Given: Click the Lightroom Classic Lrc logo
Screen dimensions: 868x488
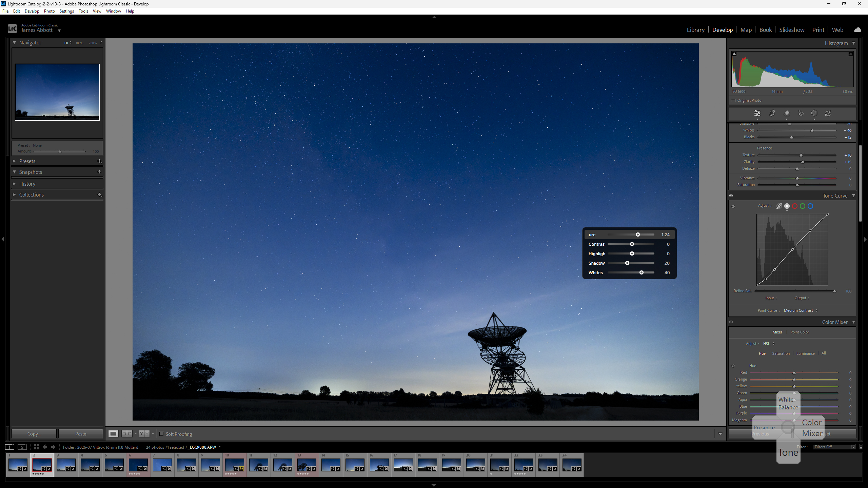Looking at the screenshot, I should (12, 28).
